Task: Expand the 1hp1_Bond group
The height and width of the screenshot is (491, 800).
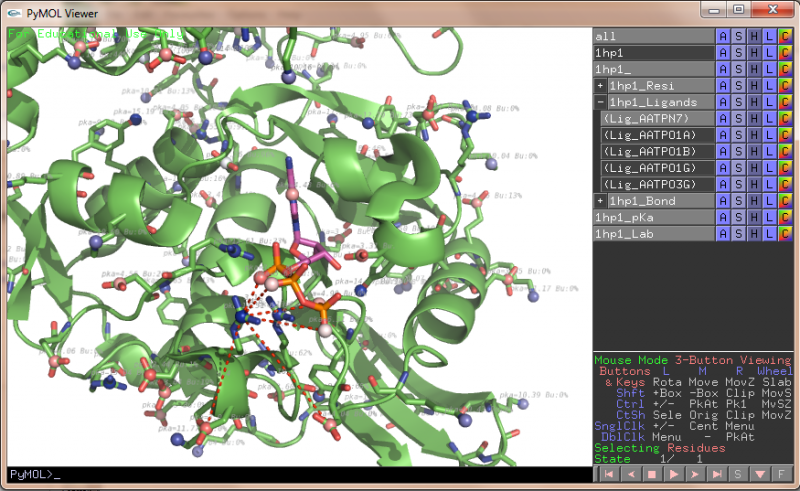Action: (x=600, y=201)
